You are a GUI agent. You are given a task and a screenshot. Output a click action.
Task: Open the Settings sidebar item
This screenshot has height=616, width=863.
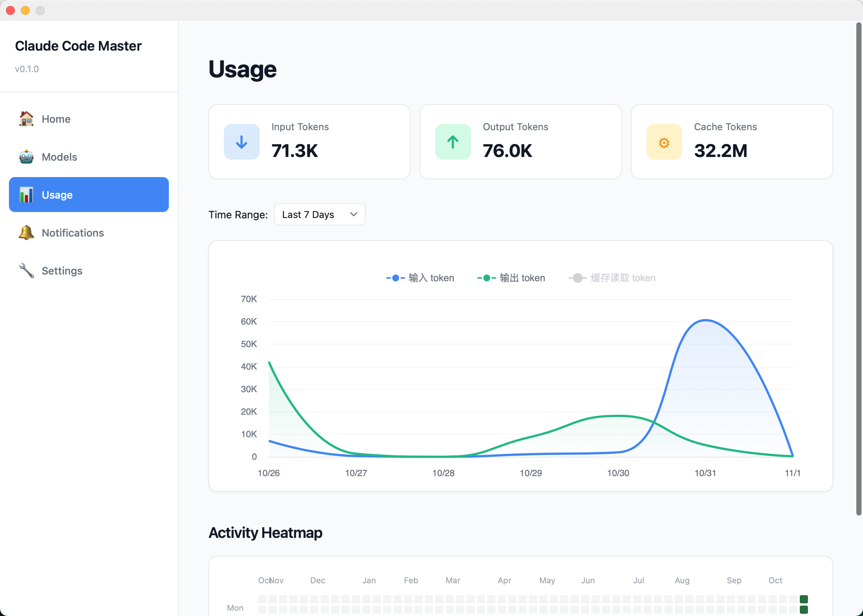pyautogui.click(x=62, y=270)
